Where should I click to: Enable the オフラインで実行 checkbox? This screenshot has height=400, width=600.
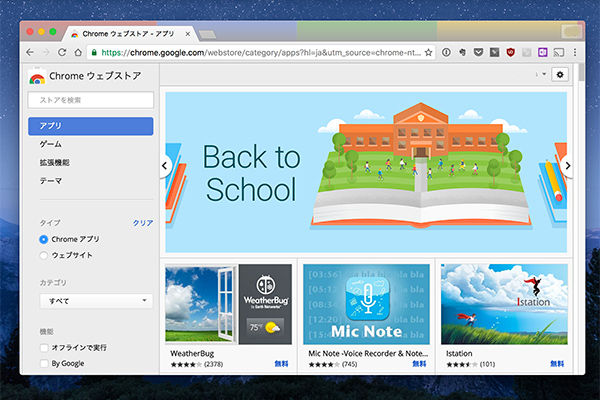pyautogui.click(x=44, y=348)
